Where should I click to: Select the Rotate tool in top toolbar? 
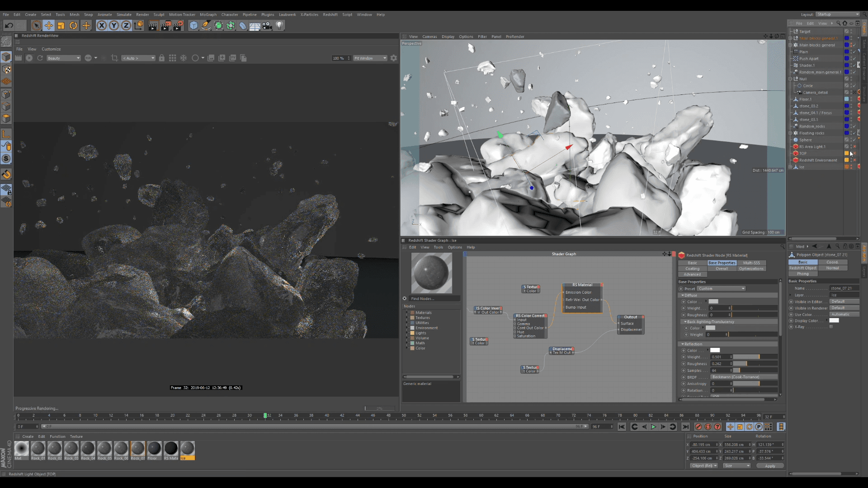click(x=73, y=26)
